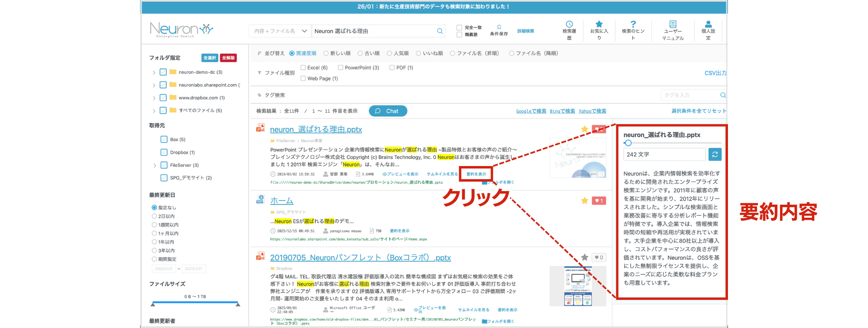
Task: Expand the neuron-demo-dc folder tree
Action: click(x=154, y=73)
